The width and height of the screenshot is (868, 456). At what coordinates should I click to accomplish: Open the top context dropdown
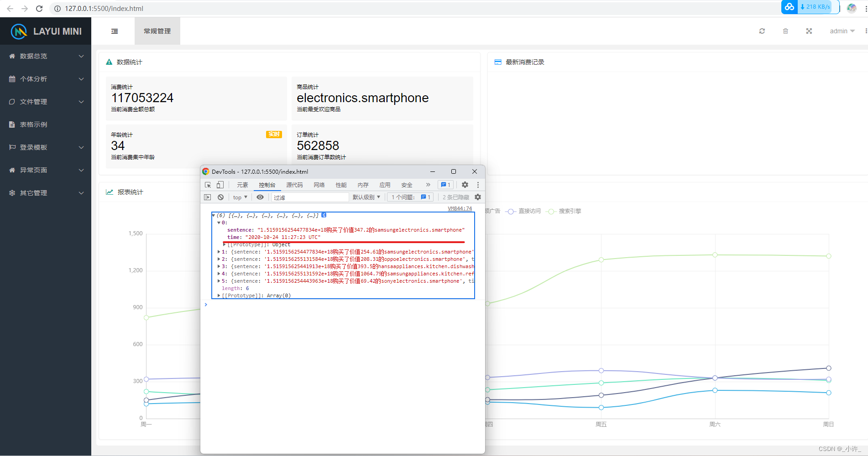coord(240,197)
